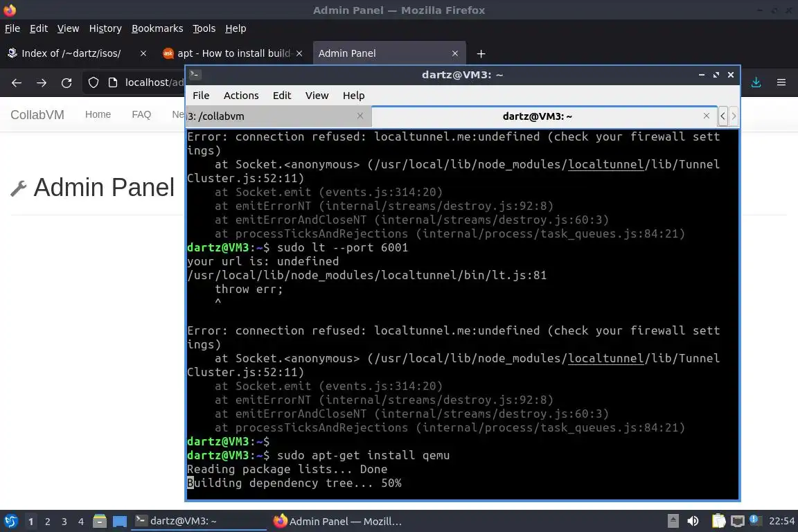The height and width of the screenshot is (532, 798).
Task: Show next terminal tabs with right chevron
Action: pyautogui.click(x=734, y=116)
